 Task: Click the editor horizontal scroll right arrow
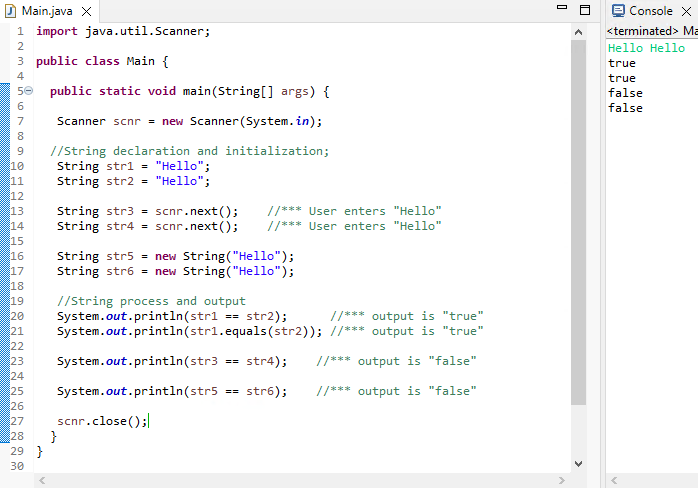click(x=562, y=480)
